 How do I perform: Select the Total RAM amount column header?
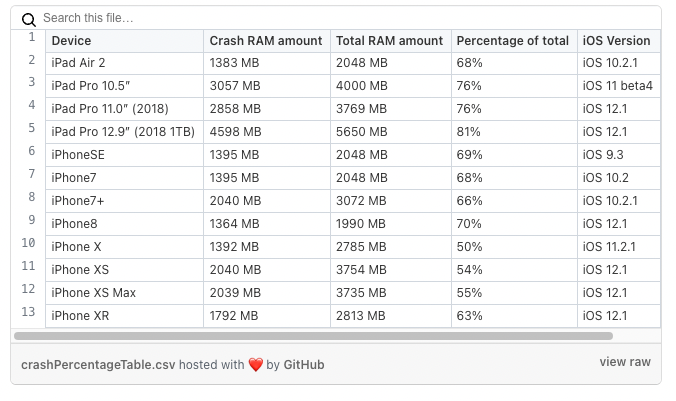(391, 41)
